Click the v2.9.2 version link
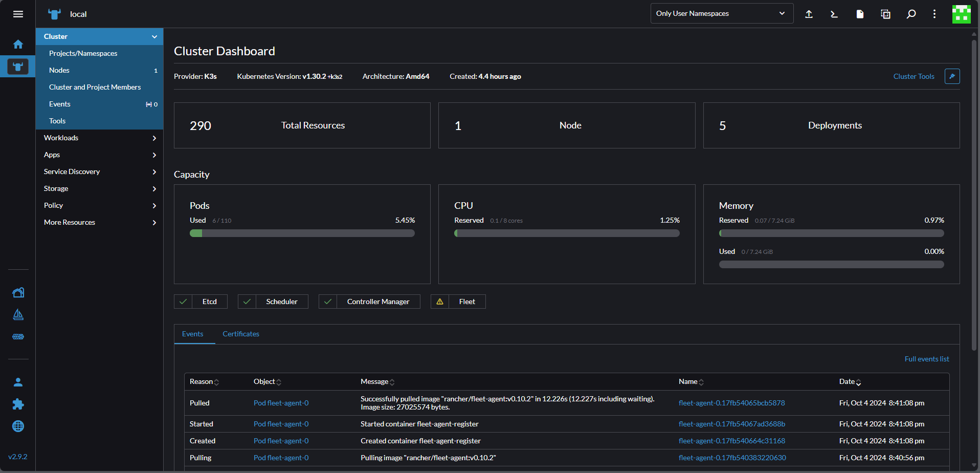Screen dimensions: 980x473 (x=18, y=457)
